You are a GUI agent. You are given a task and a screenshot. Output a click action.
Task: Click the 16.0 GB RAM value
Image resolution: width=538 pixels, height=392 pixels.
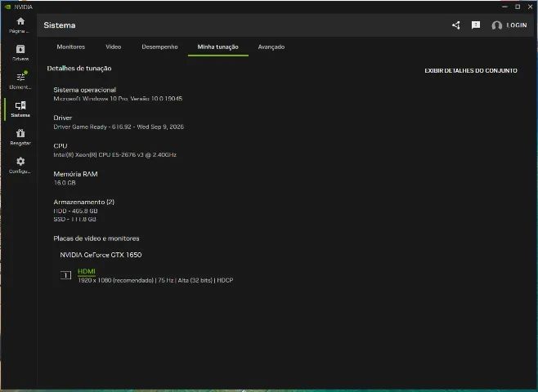65,183
